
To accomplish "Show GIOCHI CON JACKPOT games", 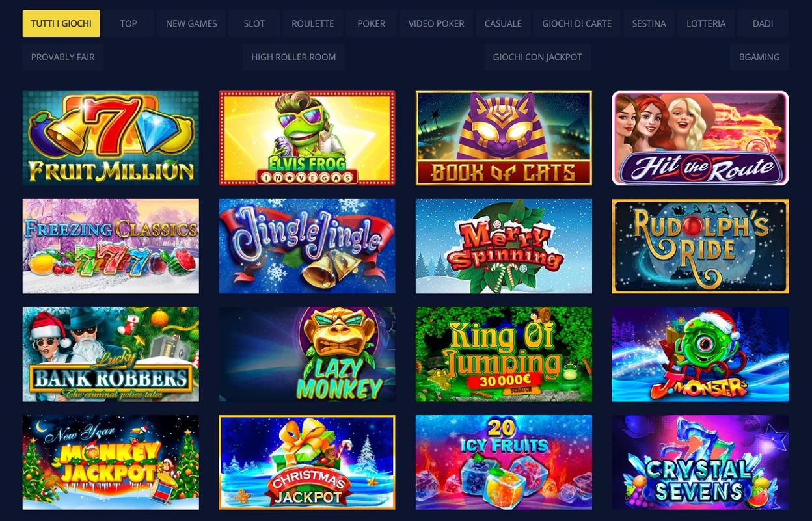I will click(x=537, y=57).
